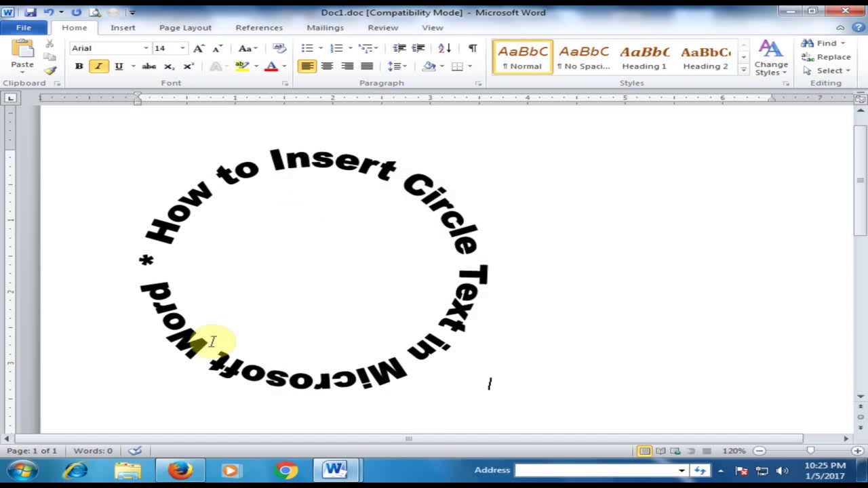Open Internet Explorer from the taskbar
868x488 pixels.
pos(75,470)
